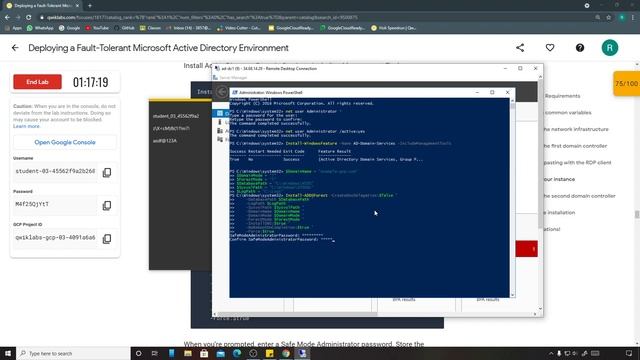Viewport: 640px width, 360px height.
Task: Click the student_03 note in dark panel
Action: (x=176, y=116)
